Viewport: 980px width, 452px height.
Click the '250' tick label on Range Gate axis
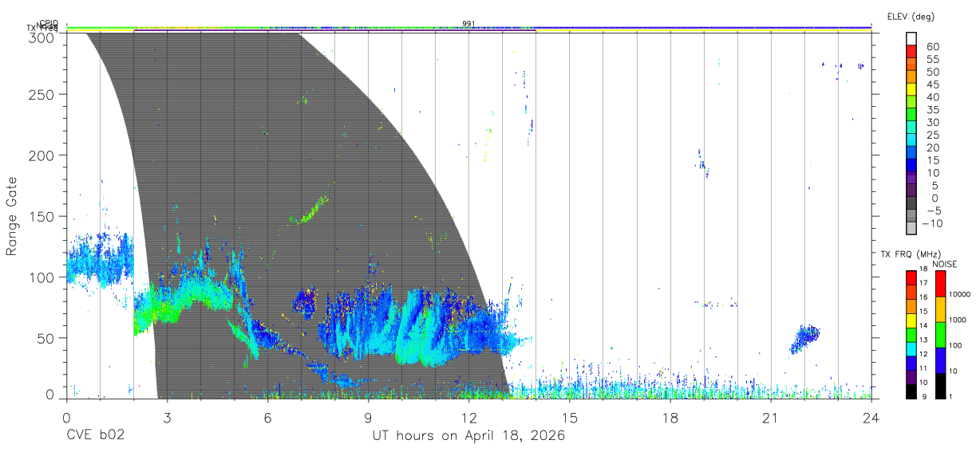click(41, 94)
